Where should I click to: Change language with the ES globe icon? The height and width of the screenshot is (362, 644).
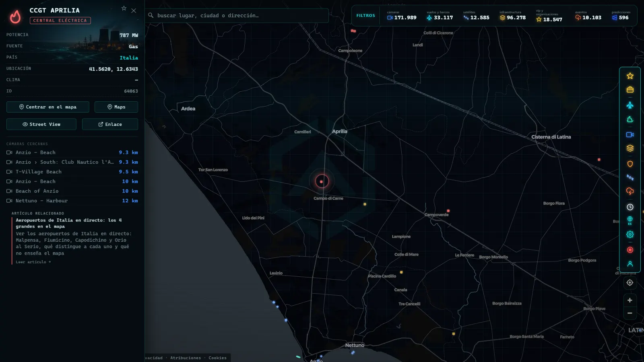(x=630, y=220)
